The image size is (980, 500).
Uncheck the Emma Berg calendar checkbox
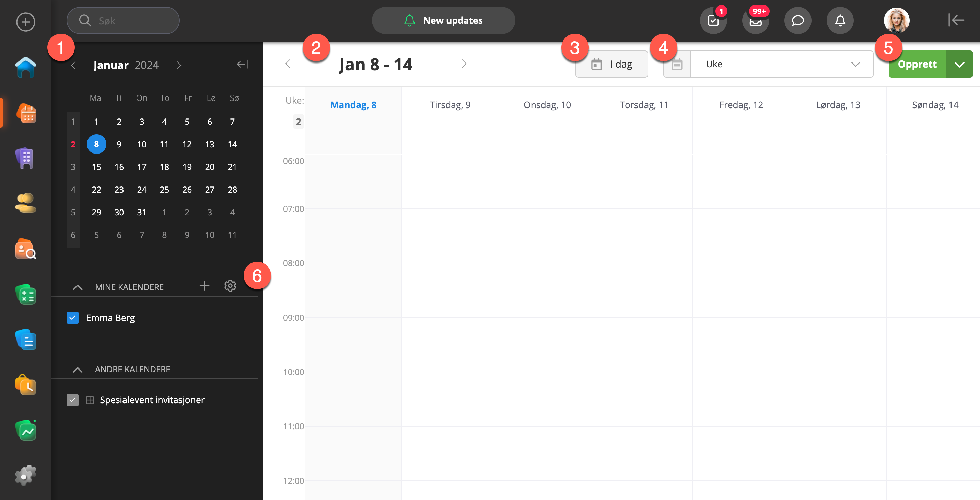pyautogui.click(x=73, y=318)
